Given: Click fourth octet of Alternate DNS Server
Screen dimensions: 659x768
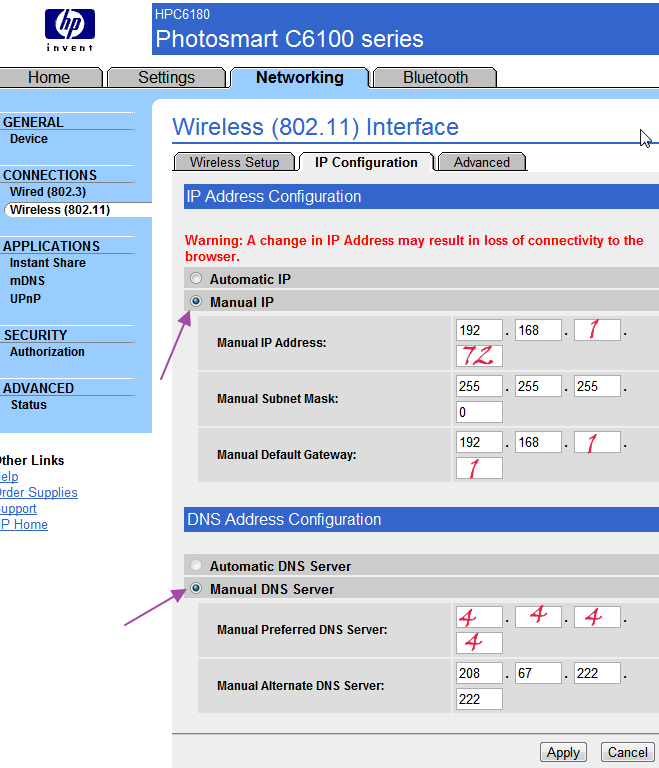Looking at the screenshot, I should 479,699.
